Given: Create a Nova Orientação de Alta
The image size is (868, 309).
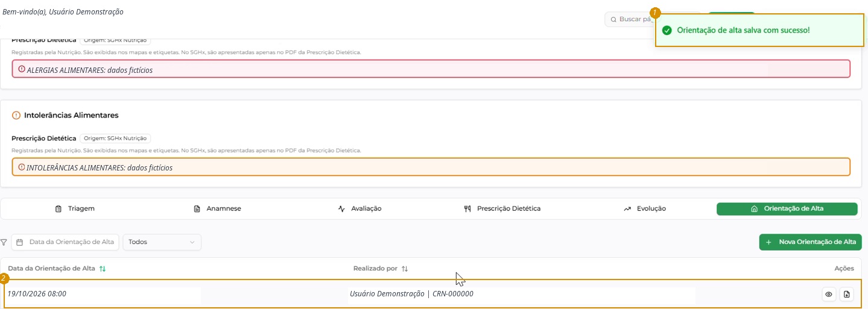Looking at the screenshot, I should click(x=811, y=242).
